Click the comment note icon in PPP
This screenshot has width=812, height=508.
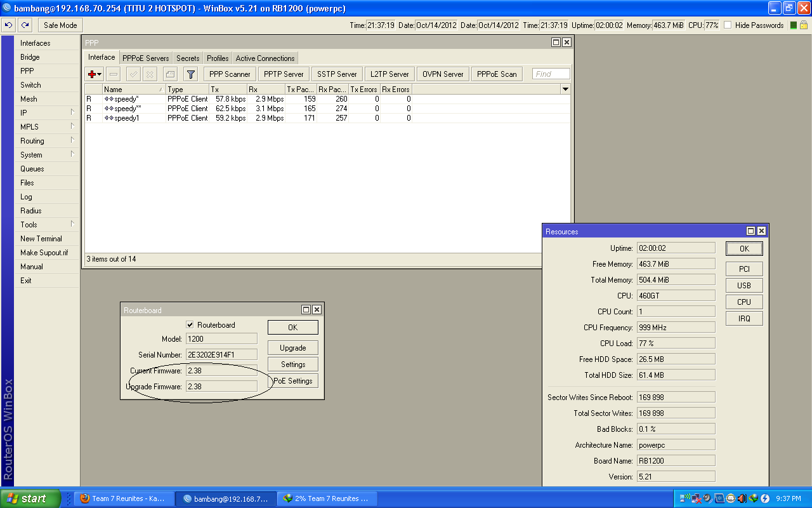(170, 74)
